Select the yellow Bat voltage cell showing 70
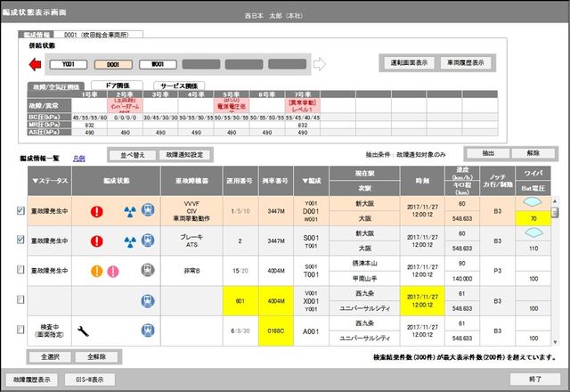Image resolution: width=570 pixels, height=392 pixels. coord(533,218)
